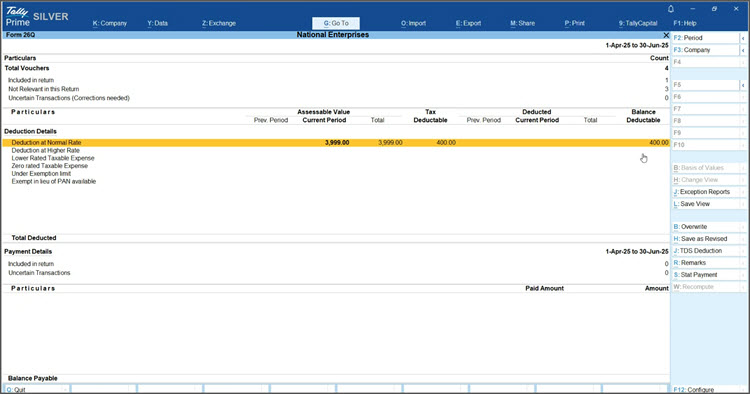Open the M: Share menu
This screenshot has width=750, height=394.
pos(522,23)
